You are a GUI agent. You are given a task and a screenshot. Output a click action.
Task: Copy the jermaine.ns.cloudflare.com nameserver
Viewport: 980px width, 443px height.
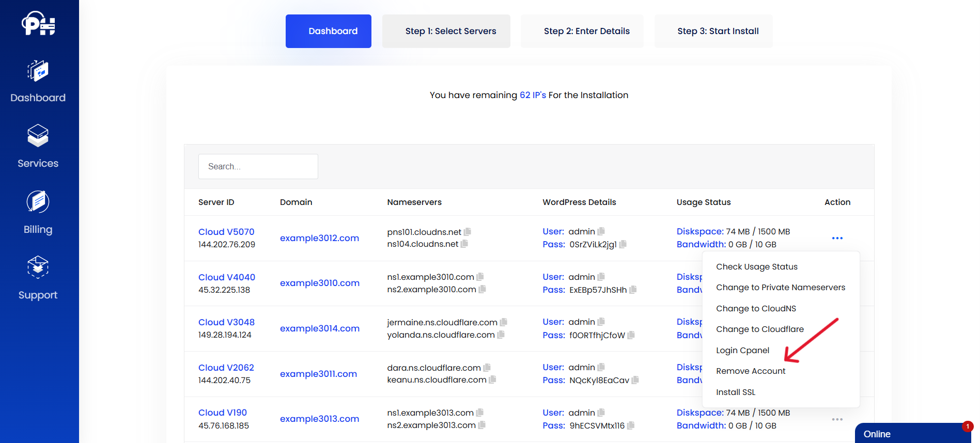pos(504,322)
